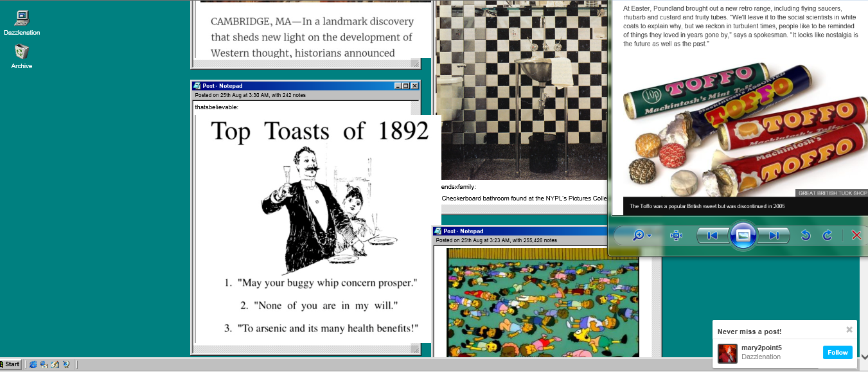This screenshot has height=372, width=868.
Task: Rotate image clockwise in photo viewer
Action: pos(828,236)
